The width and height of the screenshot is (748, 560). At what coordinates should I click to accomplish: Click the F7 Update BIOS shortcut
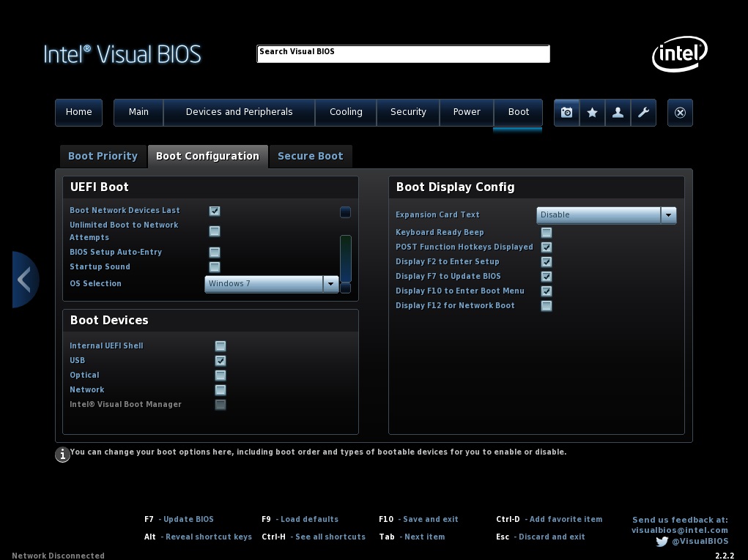click(179, 520)
